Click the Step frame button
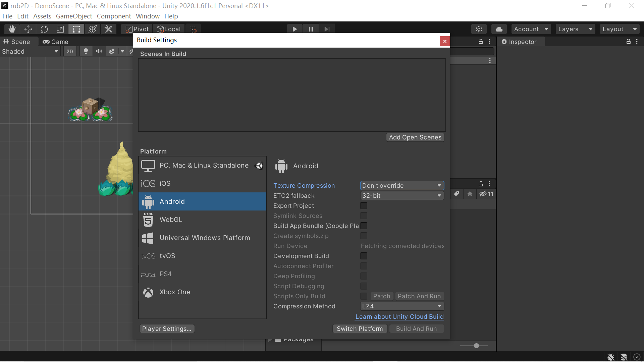This screenshot has height=362, width=644. 327,29
